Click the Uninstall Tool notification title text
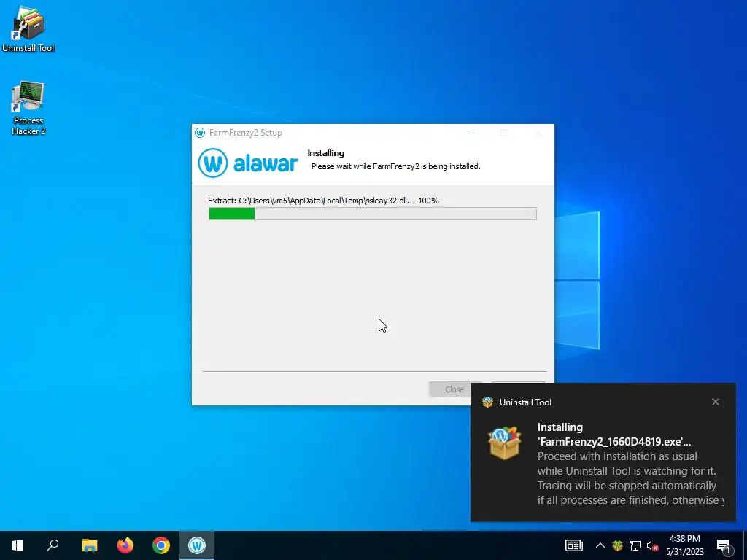The image size is (747, 560). pos(525,402)
